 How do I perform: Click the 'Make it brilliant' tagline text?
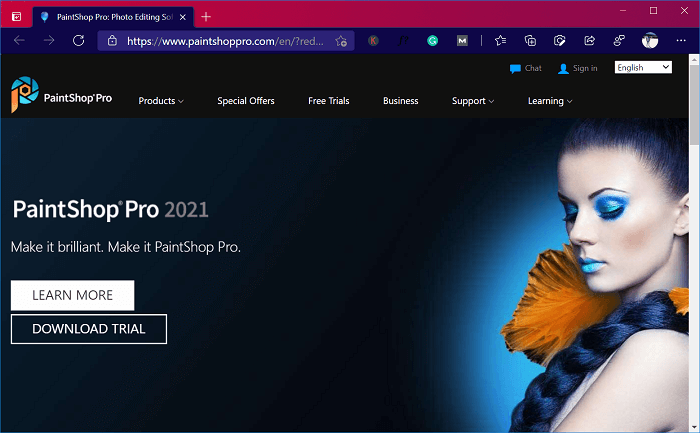[x=126, y=247]
